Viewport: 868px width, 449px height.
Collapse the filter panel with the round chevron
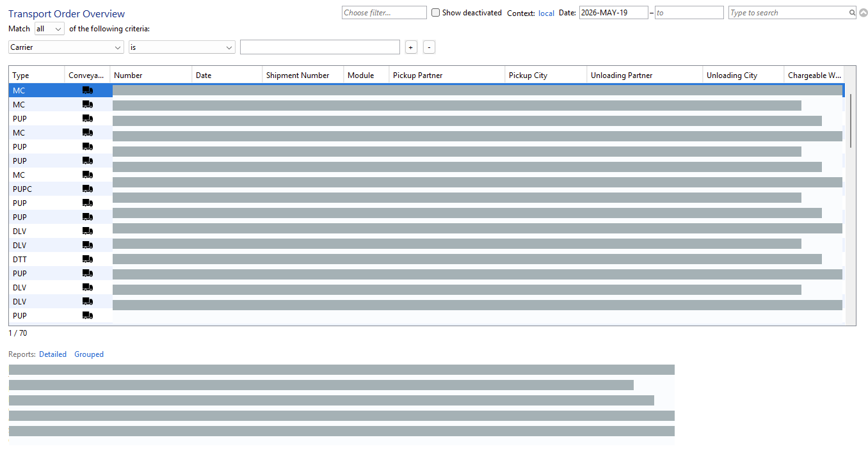click(863, 13)
